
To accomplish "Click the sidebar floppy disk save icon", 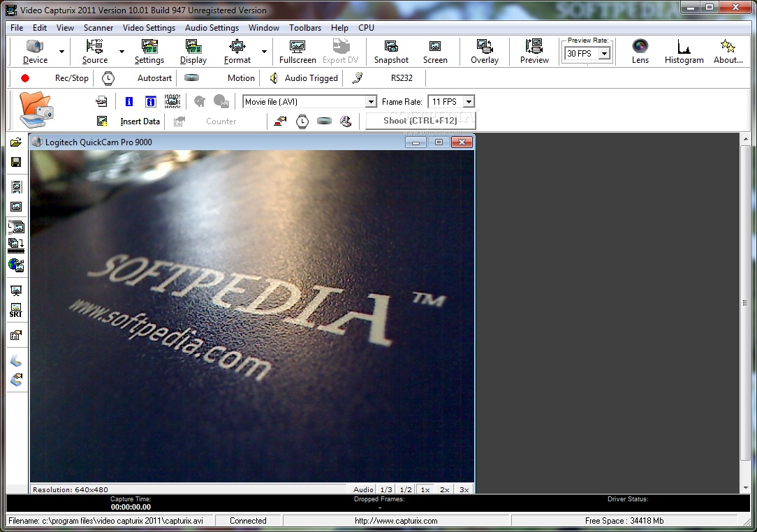I will pos(16,162).
